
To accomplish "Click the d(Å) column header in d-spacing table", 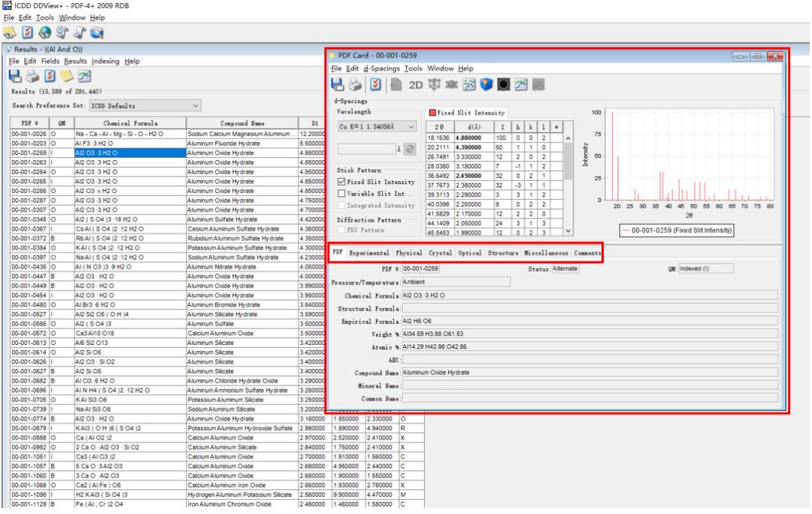I will (474, 127).
